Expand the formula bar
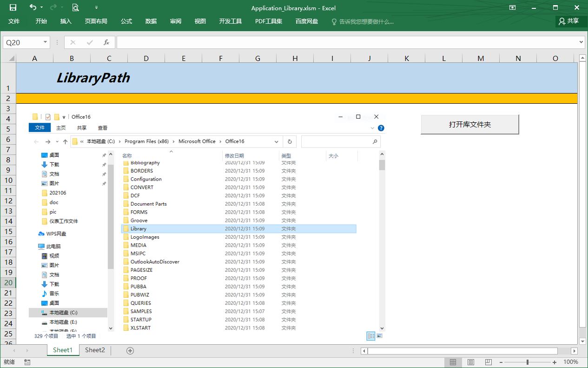 click(x=581, y=42)
